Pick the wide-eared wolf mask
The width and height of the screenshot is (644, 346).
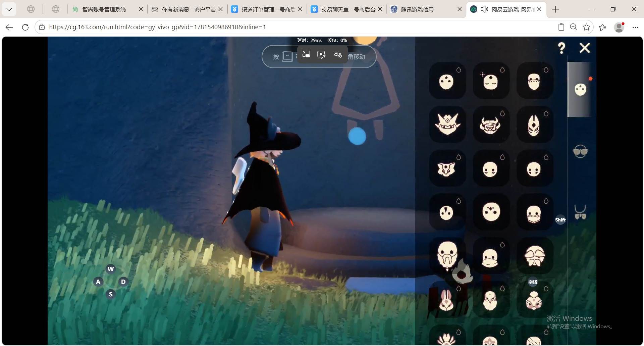(447, 168)
